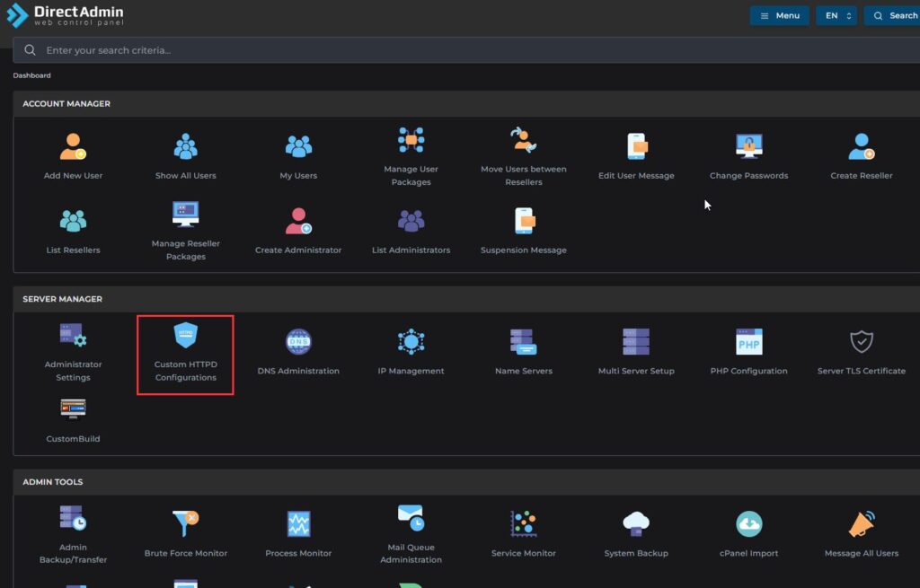Image resolution: width=920 pixels, height=588 pixels.
Task: Open the Add New User icon
Action: point(73,146)
